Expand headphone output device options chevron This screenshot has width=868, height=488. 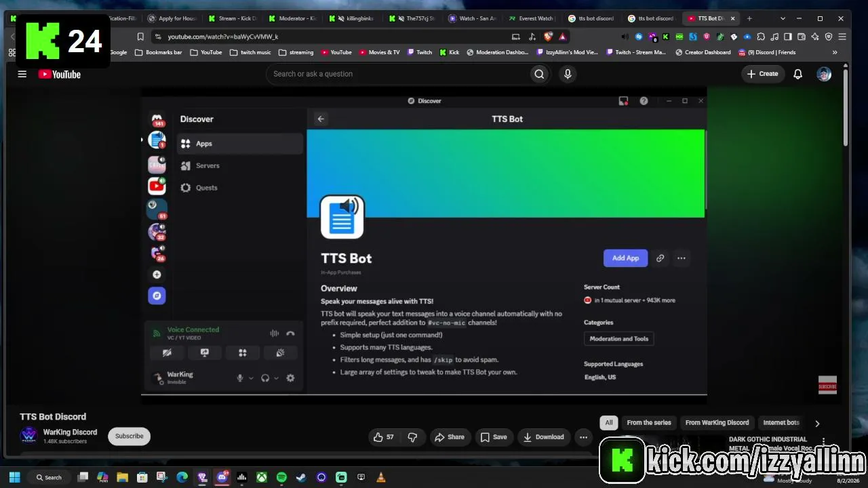(276, 378)
